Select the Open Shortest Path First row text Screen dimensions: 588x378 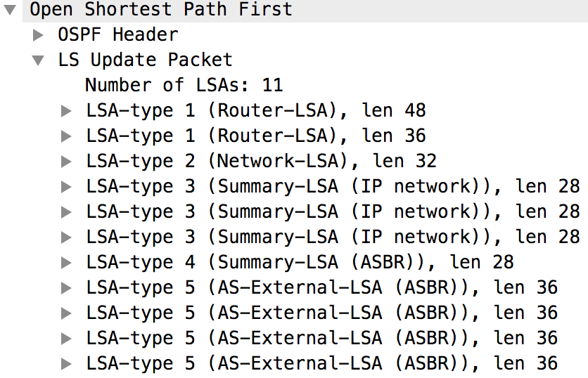(x=160, y=10)
